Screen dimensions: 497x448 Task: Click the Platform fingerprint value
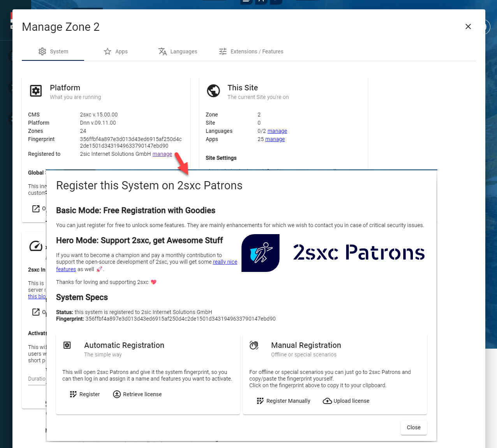click(x=131, y=142)
